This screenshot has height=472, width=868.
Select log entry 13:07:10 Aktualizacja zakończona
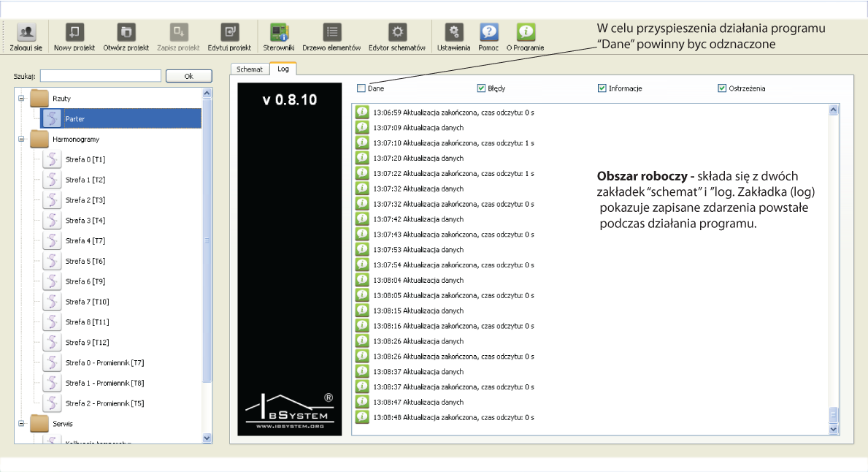tap(453, 143)
